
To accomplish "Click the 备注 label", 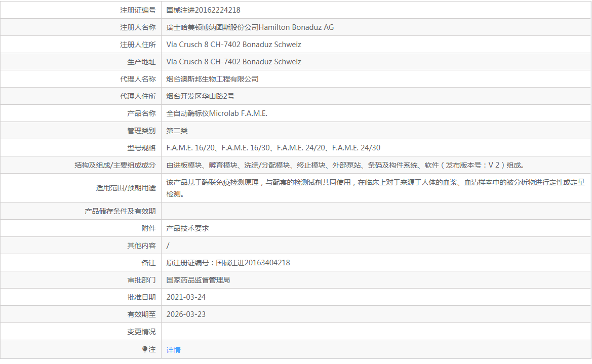I will [149, 263].
